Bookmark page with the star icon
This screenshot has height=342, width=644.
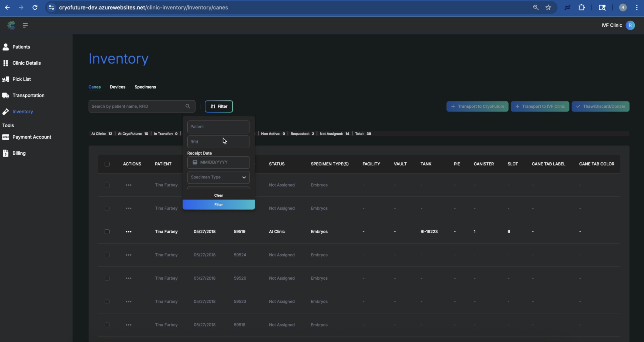point(548,7)
